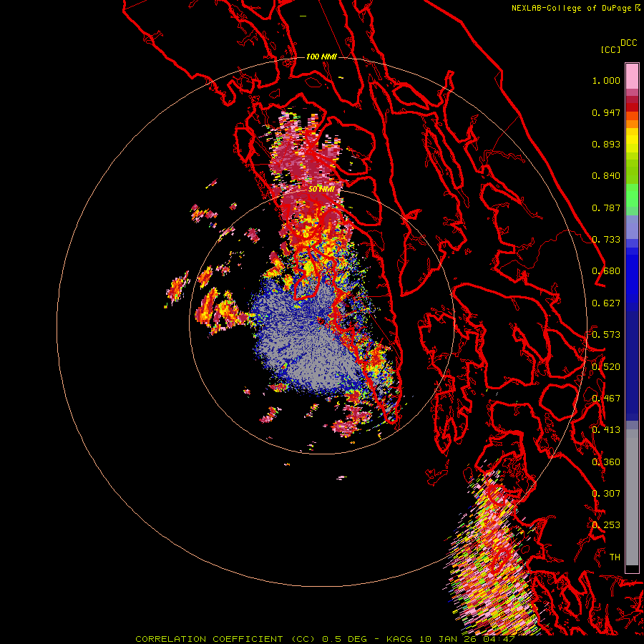Pick the yellow color bar segment near 0.893

pos(632,144)
